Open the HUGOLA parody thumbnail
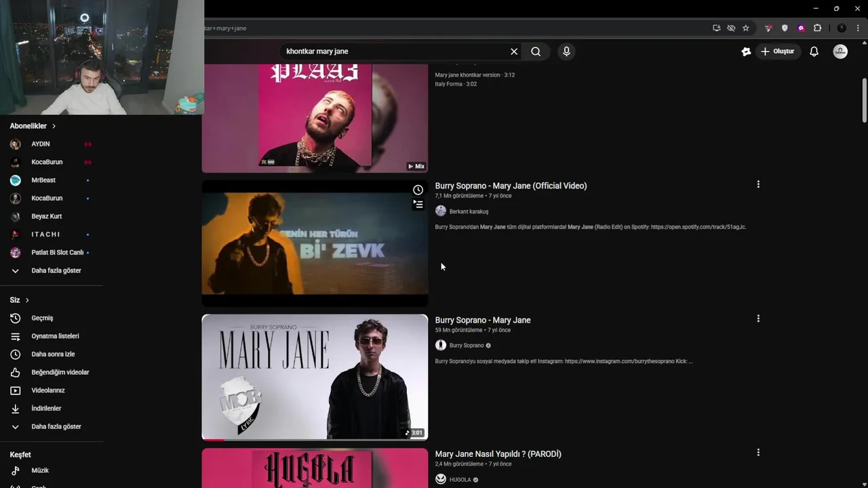 pyautogui.click(x=315, y=468)
